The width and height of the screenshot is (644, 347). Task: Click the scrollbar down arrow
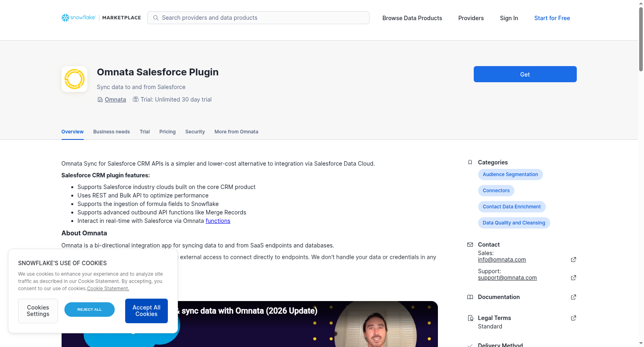(x=641, y=343)
